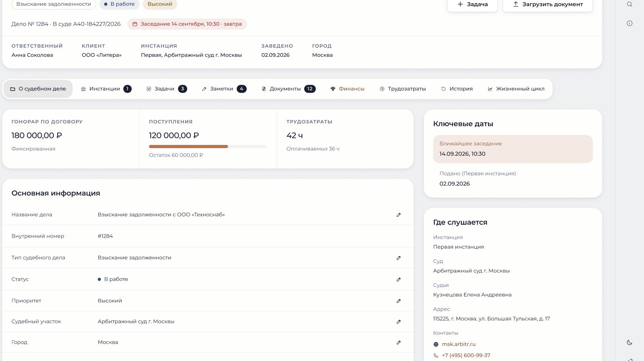Edit the Статус row pencil icon
644x361 pixels.
pos(399,279)
